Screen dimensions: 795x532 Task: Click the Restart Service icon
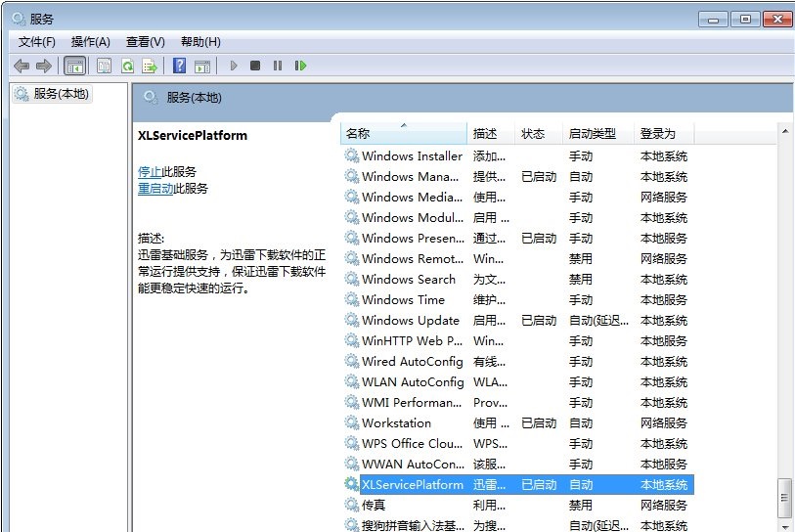coord(300,66)
